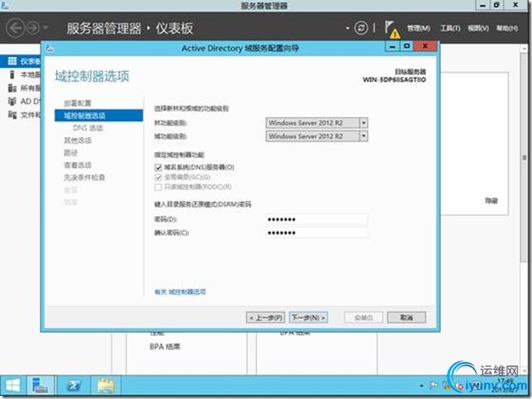The image size is (532, 399).
Task: Open the notifications flag with warning
Action: point(392,29)
